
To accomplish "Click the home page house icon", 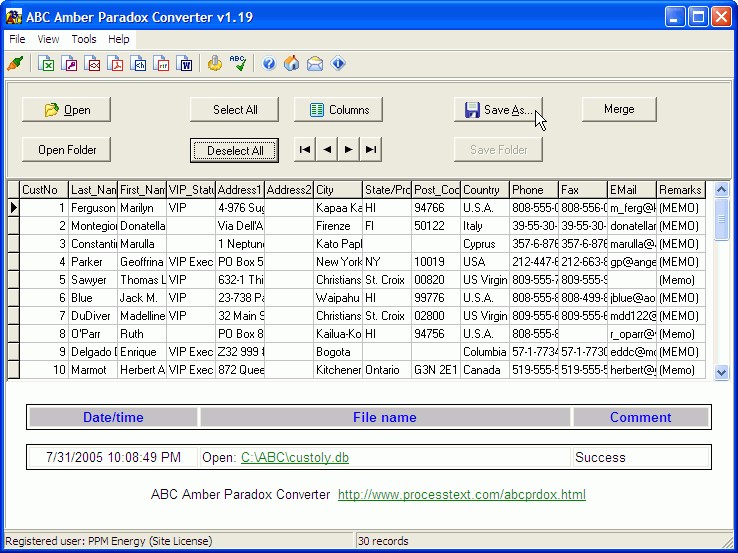I will tap(292, 64).
